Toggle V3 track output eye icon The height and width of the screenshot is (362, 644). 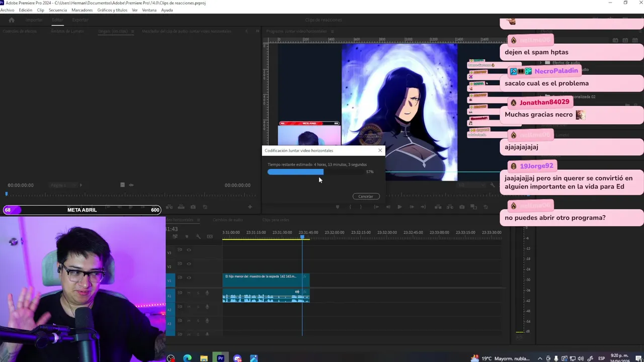pos(189,250)
